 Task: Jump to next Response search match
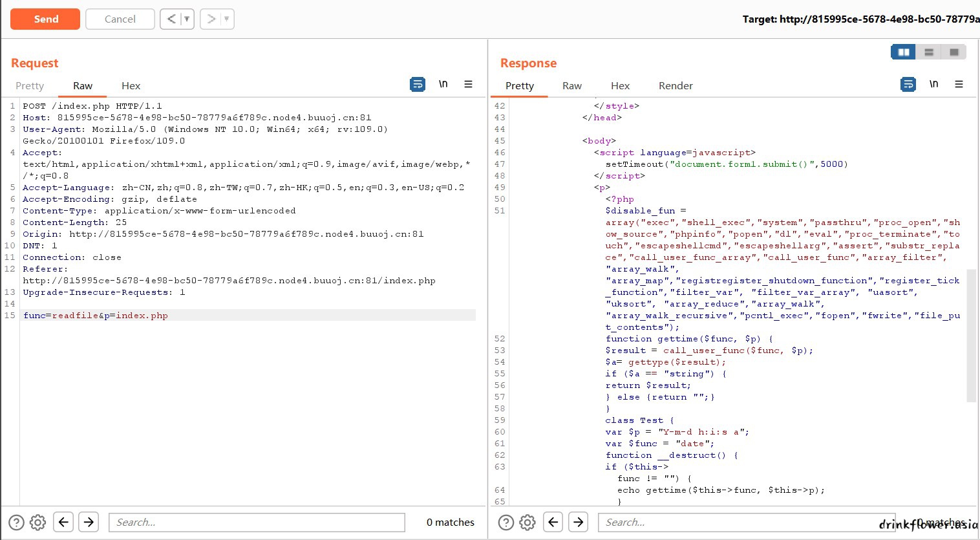click(579, 522)
